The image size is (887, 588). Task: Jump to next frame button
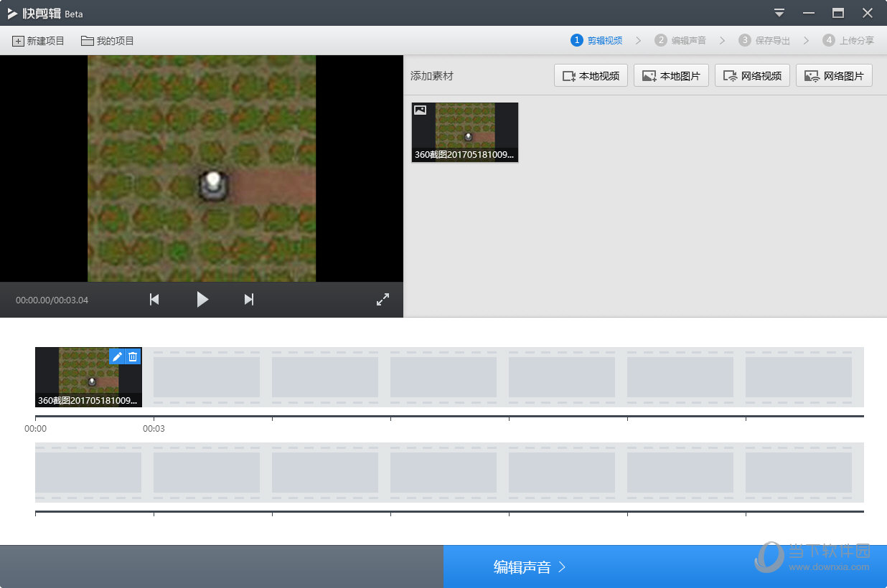[249, 300]
